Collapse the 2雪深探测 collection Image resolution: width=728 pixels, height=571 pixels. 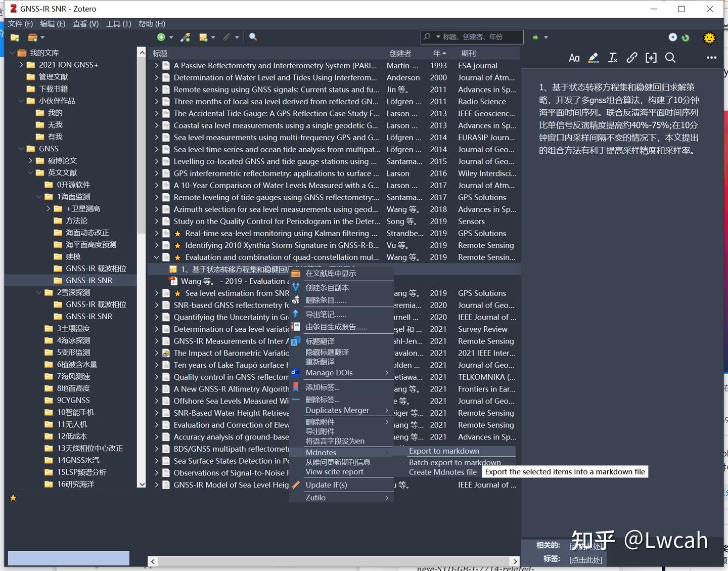[x=39, y=292]
